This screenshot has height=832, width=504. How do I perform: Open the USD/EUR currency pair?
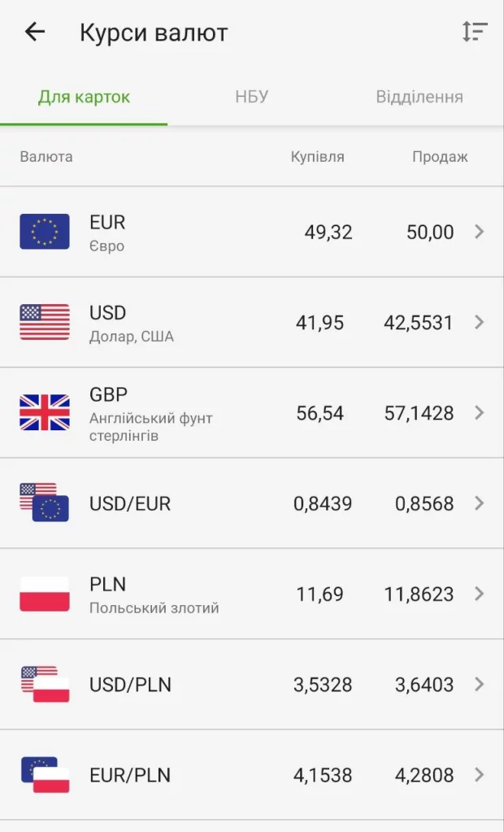pos(130,504)
